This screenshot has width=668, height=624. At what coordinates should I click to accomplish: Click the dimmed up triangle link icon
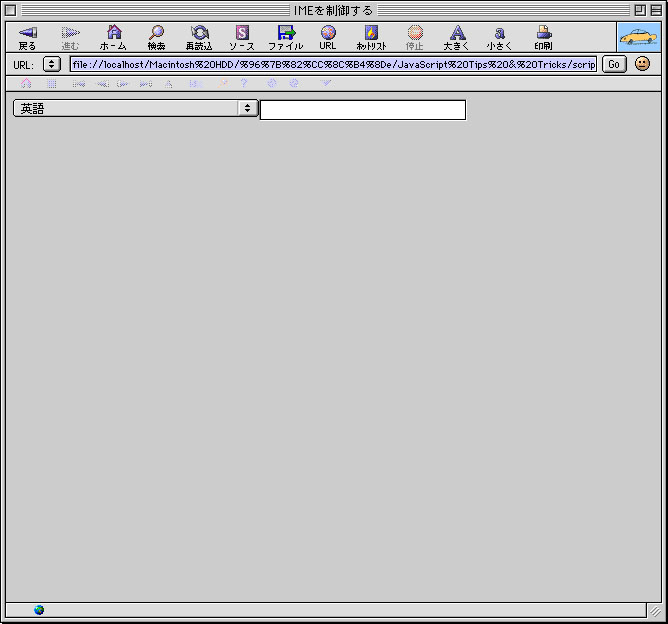169,83
